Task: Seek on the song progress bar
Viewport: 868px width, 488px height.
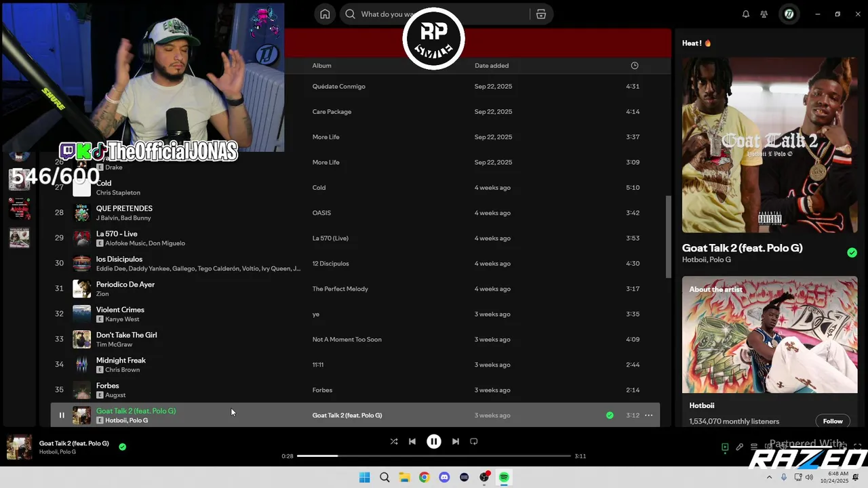Action: (x=434, y=456)
